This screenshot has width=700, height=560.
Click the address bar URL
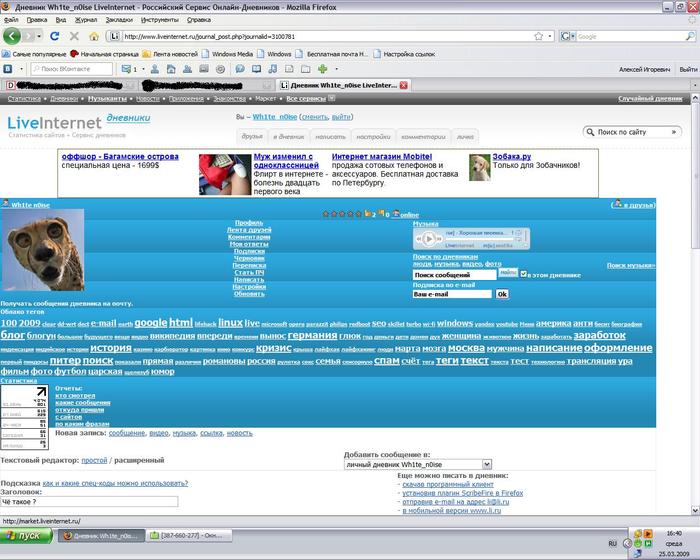point(209,37)
